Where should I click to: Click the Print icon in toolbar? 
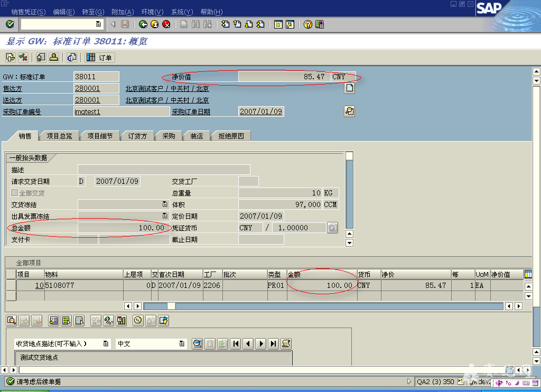184,24
